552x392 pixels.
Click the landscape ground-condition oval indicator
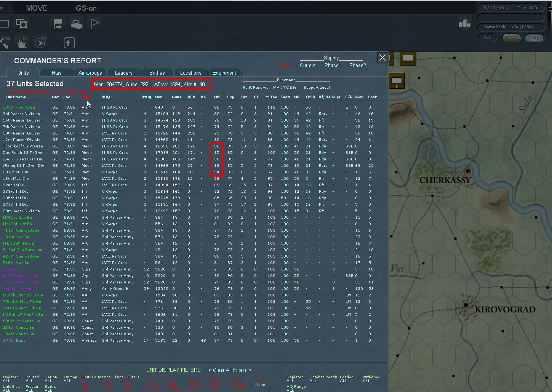coord(512,38)
